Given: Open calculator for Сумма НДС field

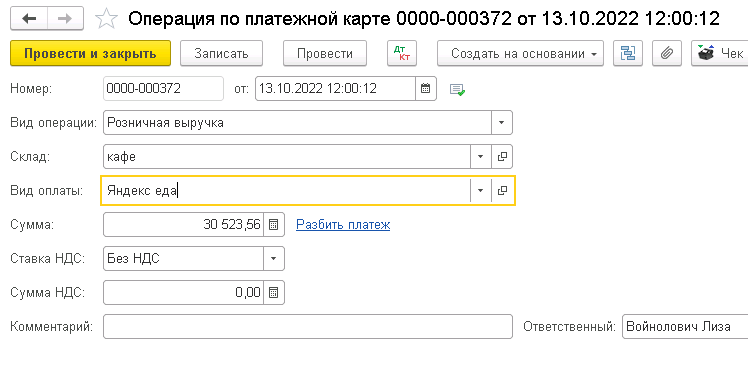Looking at the screenshot, I should 273,292.
